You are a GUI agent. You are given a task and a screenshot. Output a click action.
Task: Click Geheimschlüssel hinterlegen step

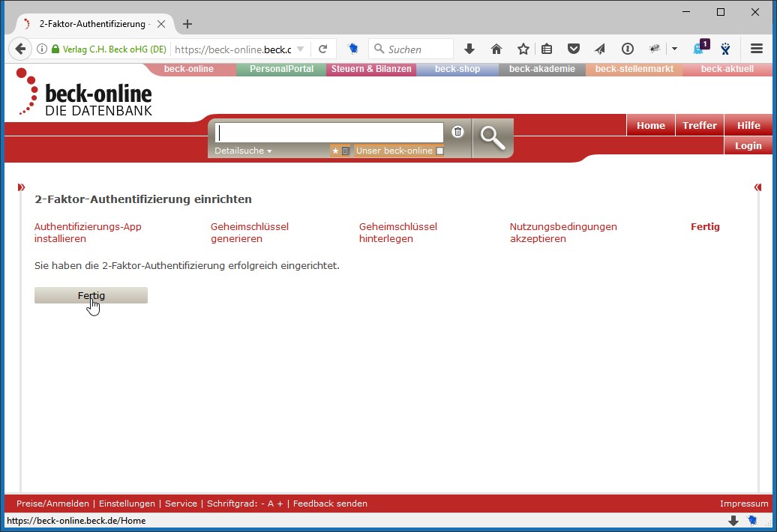[x=398, y=232]
